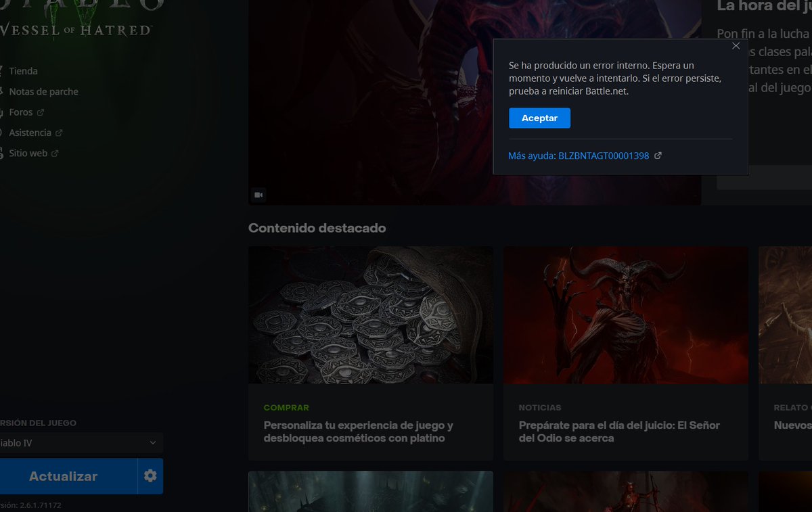This screenshot has height=512, width=812.
Task: Open Foros link in sidebar
Action: [20, 112]
